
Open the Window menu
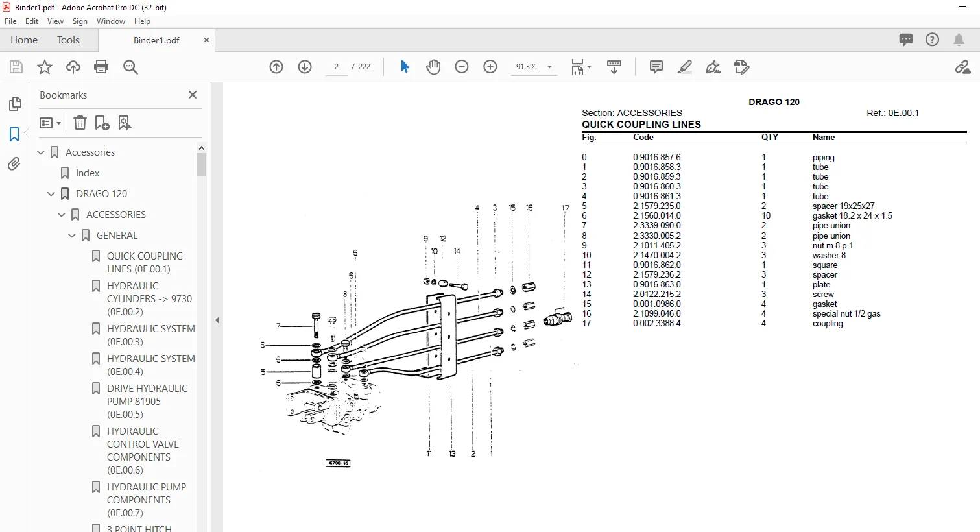click(x=111, y=21)
